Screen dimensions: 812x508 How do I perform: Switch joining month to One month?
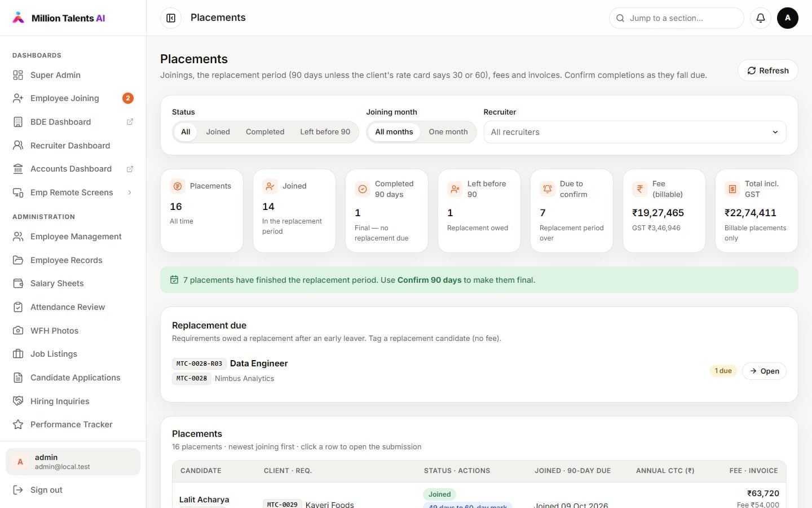coord(448,132)
